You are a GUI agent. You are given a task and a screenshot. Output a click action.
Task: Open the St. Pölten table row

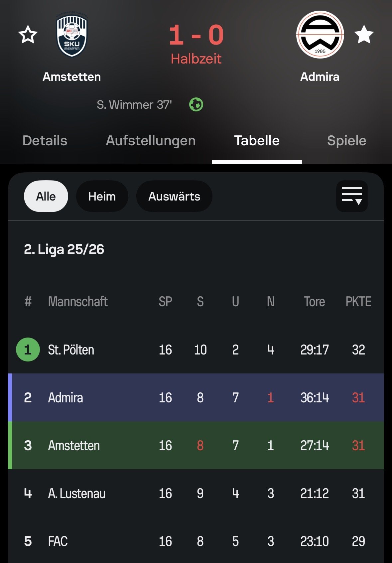(71, 350)
